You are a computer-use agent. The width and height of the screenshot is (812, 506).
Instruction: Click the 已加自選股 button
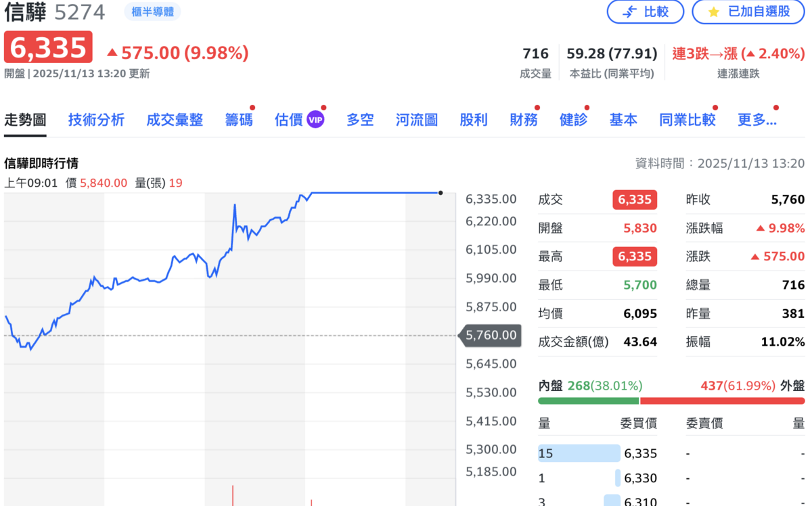coord(748,12)
